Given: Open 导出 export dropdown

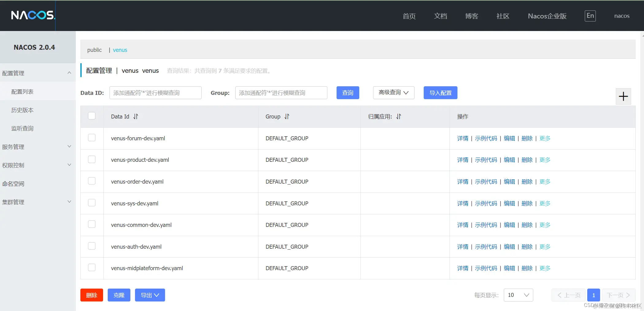Looking at the screenshot, I should pos(150,295).
